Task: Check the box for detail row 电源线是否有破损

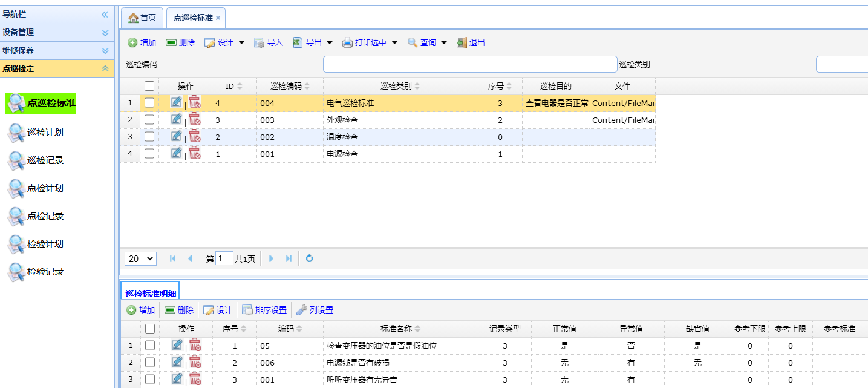Action: tap(150, 362)
